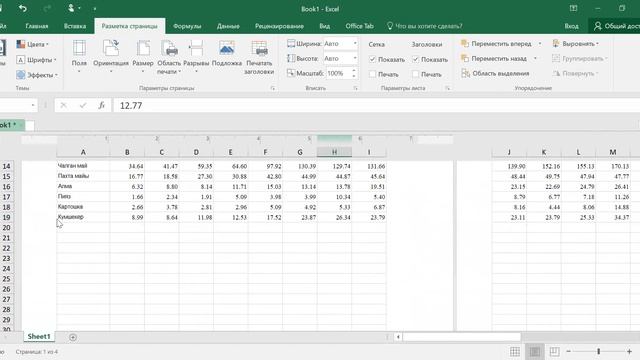Open the Name Box dropdown arrow
The image size is (640, 360).
(33, 105)
